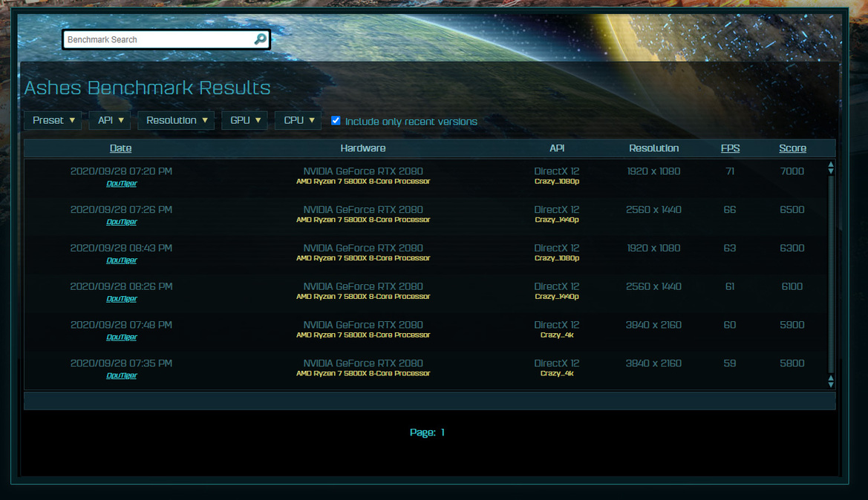Open the Preset filter dropdown

pyautogui.click(x=53, y=121)
